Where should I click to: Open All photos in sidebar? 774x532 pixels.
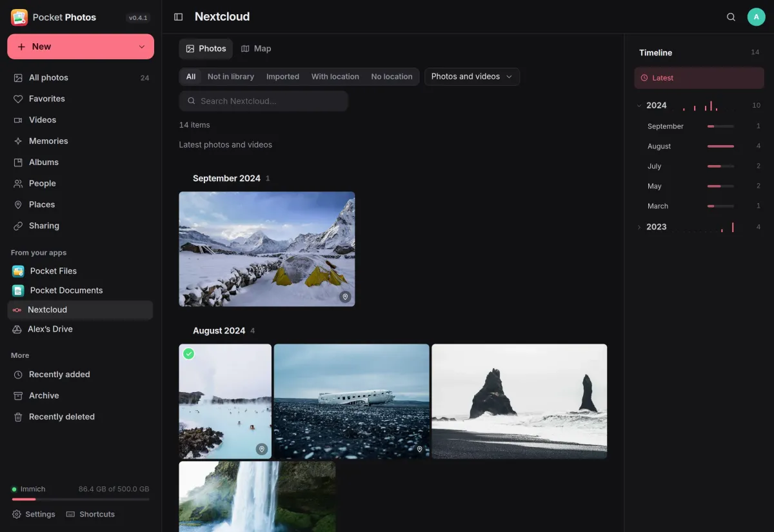point(81,77)
